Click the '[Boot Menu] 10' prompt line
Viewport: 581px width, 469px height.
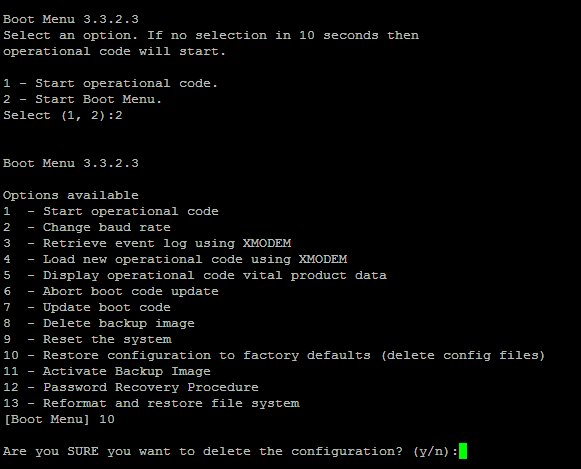click(59, 419)
